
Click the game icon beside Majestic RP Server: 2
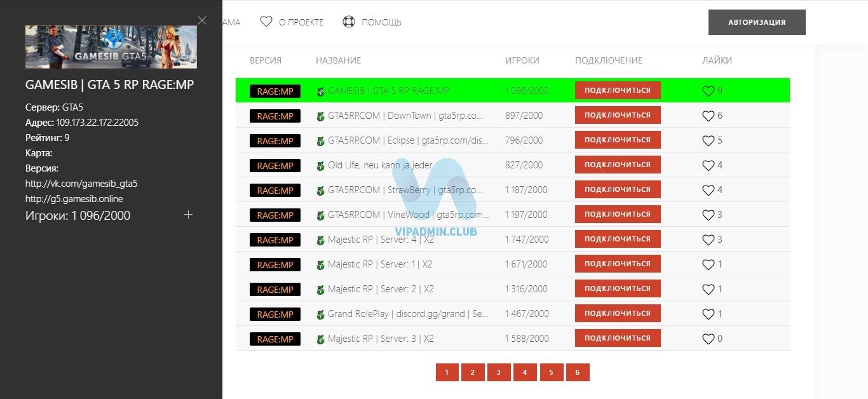[320, 290]
